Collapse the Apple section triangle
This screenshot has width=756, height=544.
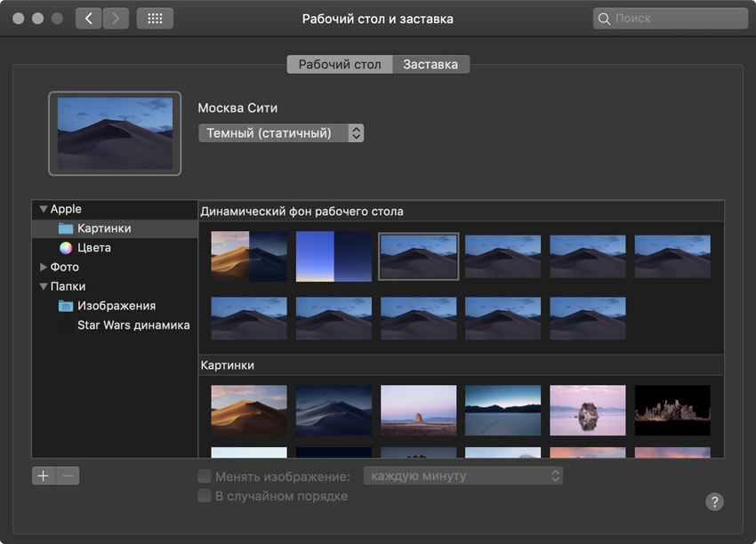42,209
